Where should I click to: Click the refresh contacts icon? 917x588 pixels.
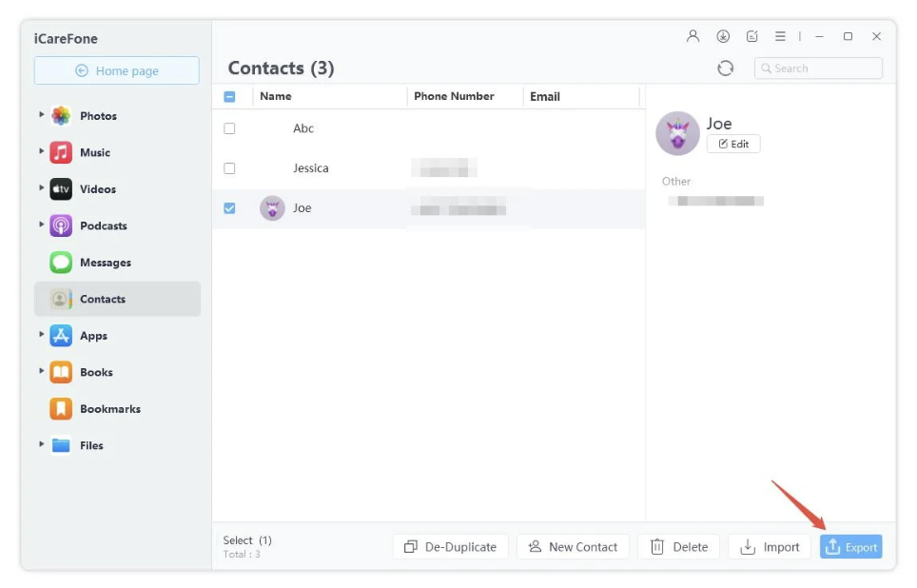[x=725, y=69]
